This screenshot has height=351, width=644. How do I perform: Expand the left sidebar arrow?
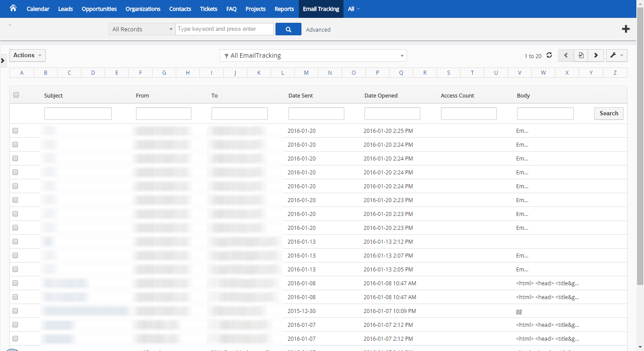click(3, 60)
